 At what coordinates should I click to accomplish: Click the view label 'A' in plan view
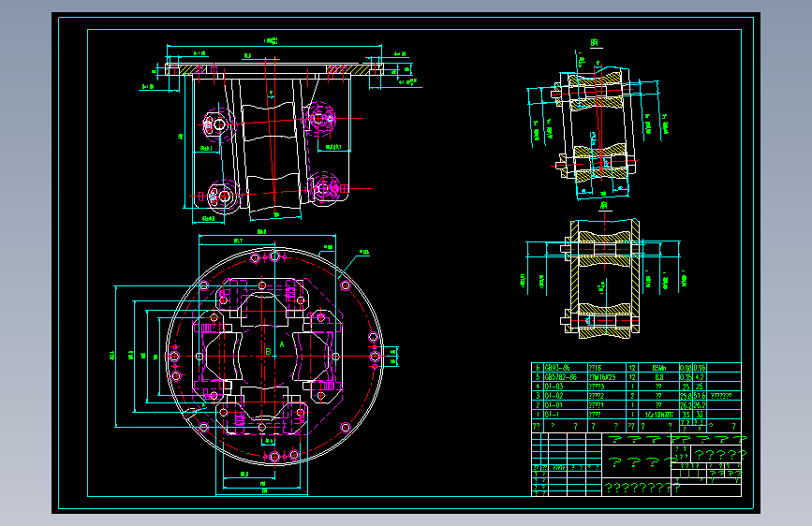pos(282,344)
